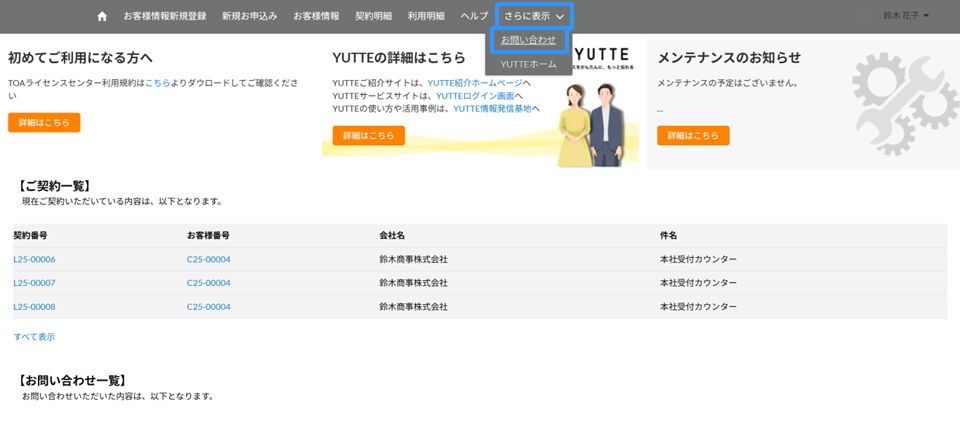Open the YUTTE情報発信基地 link
This screenshot has width=960, height=432.
tap(491, 108)
